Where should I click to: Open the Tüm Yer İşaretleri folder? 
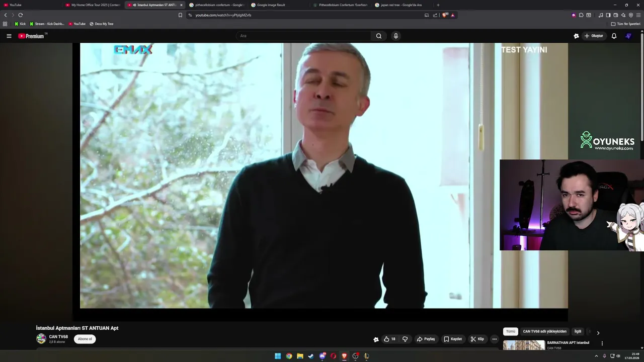click(x=625, y=24)
